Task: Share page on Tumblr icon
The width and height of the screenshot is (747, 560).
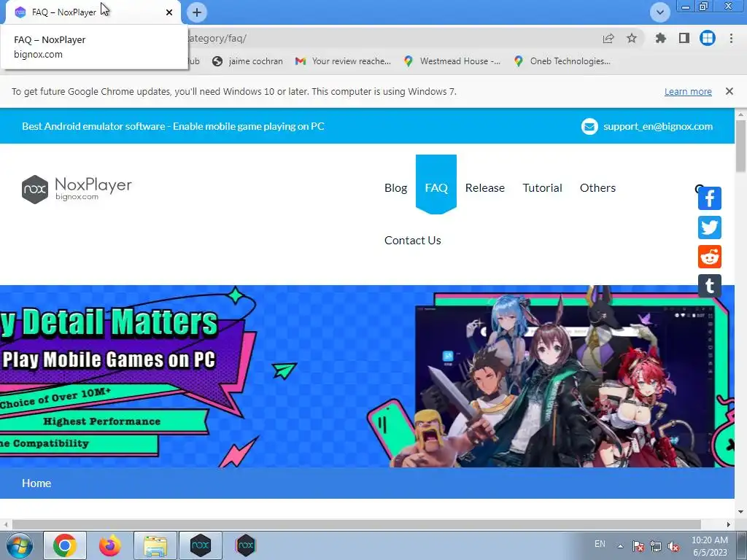Action: click(709, 286)
